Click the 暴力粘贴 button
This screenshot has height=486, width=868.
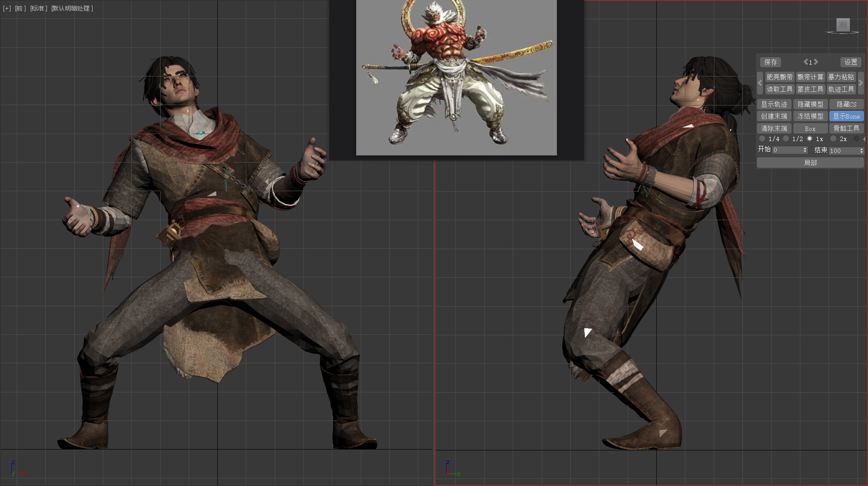click(841, 77)
